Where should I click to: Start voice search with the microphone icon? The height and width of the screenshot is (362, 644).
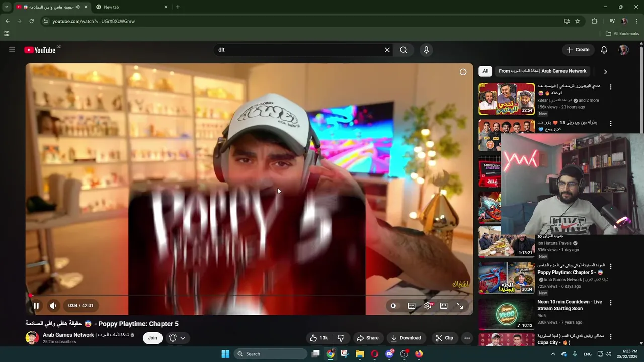coord(426,50)
